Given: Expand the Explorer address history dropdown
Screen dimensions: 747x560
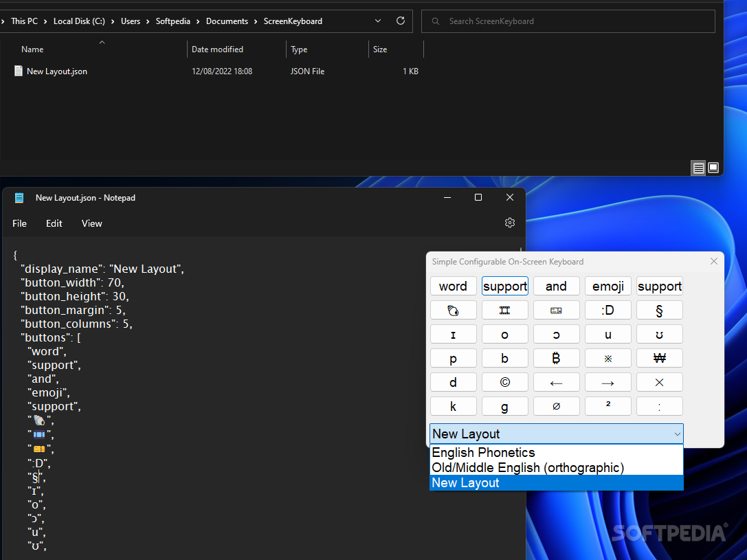Looking at the screenshot, I should click(378, 21).
